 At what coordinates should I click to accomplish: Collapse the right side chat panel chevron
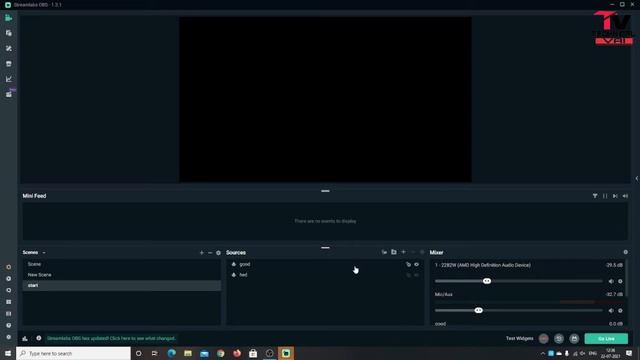(637, 178)
